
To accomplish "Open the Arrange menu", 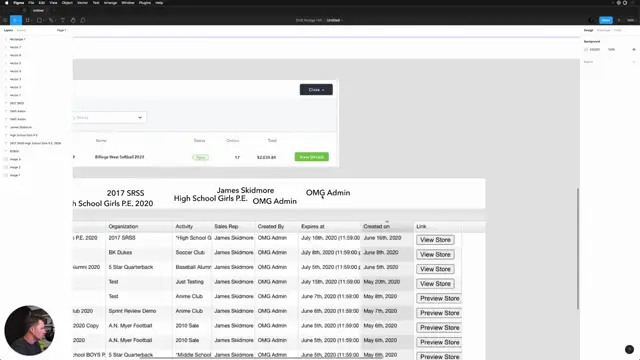I will pos(110,3).
